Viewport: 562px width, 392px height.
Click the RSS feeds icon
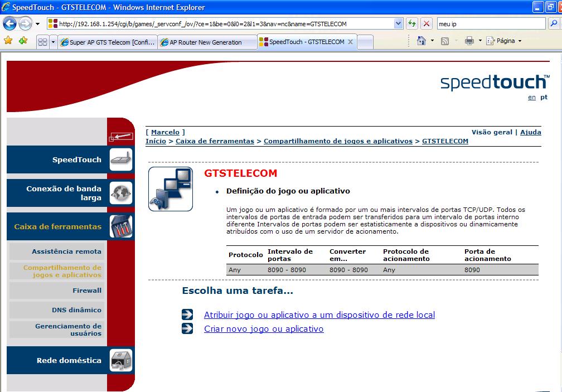(445, 41)
